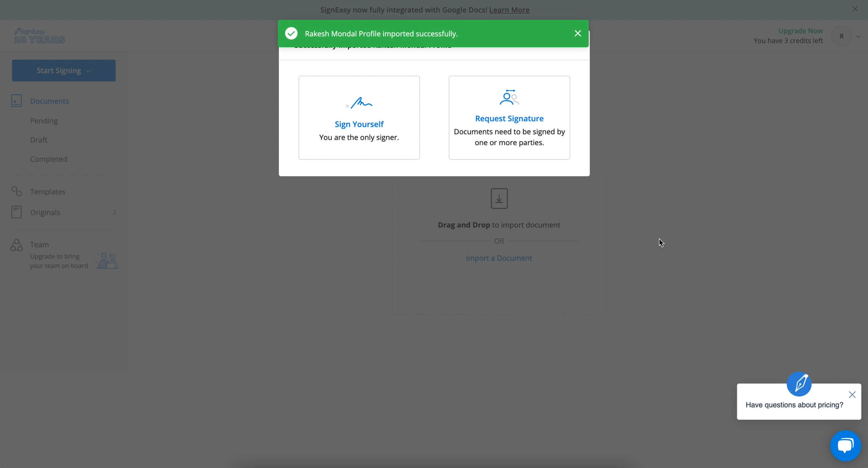Dismiss the profile imported success toast
Screen dimensions: 868x468
(577, 33)
